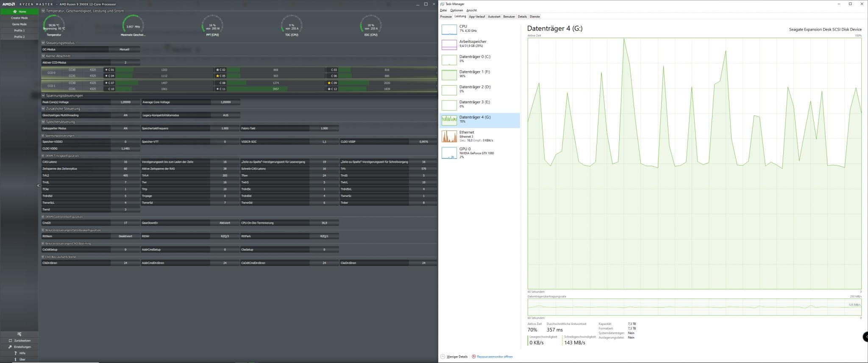Click the layout icon above Zurücksetzen
868x363 pixels.
19,334
